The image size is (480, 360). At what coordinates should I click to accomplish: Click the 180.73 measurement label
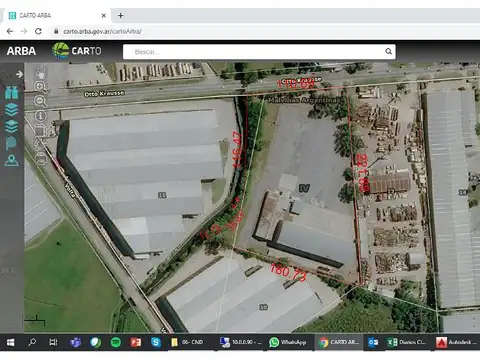tap(288, 272)
